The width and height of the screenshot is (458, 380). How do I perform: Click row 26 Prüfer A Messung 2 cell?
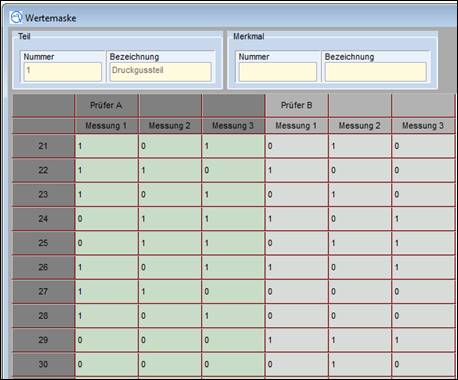click(x=170, y=267)
